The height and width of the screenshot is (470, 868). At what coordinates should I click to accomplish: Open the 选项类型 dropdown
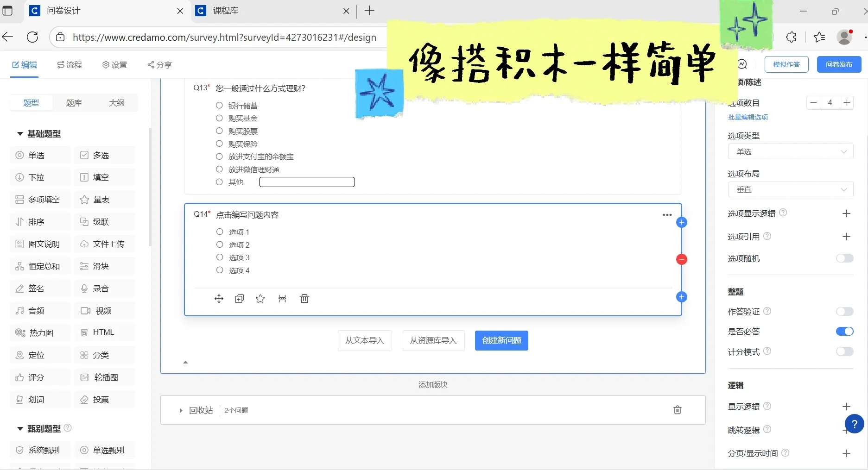[x=791, y=151]
